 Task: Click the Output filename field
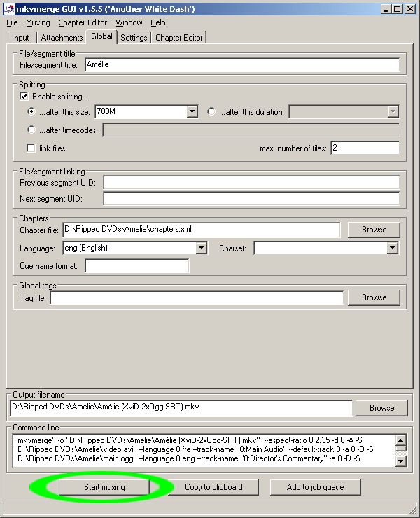point(181,407)
